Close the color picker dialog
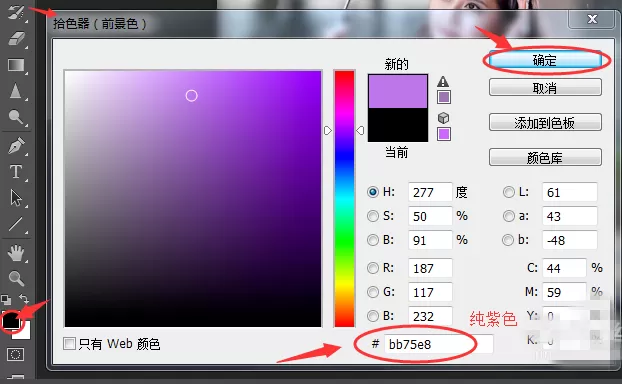622x384 pixels. (592, 19)
